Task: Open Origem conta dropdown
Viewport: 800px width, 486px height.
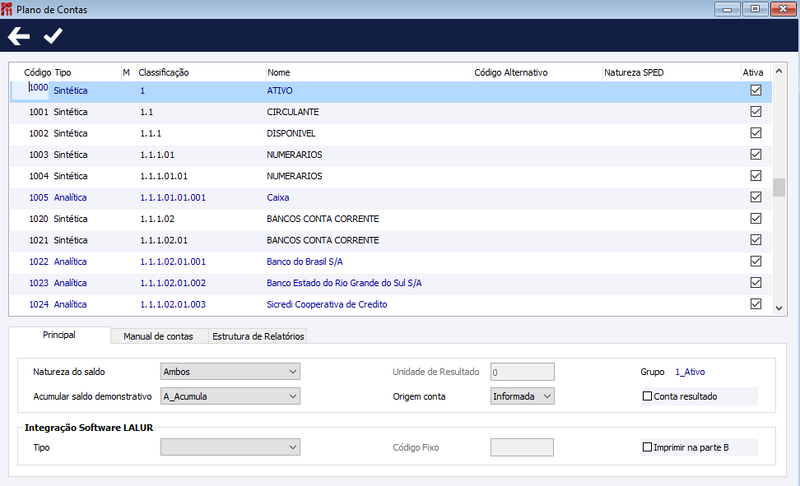Action: click(x=522, y=396)
